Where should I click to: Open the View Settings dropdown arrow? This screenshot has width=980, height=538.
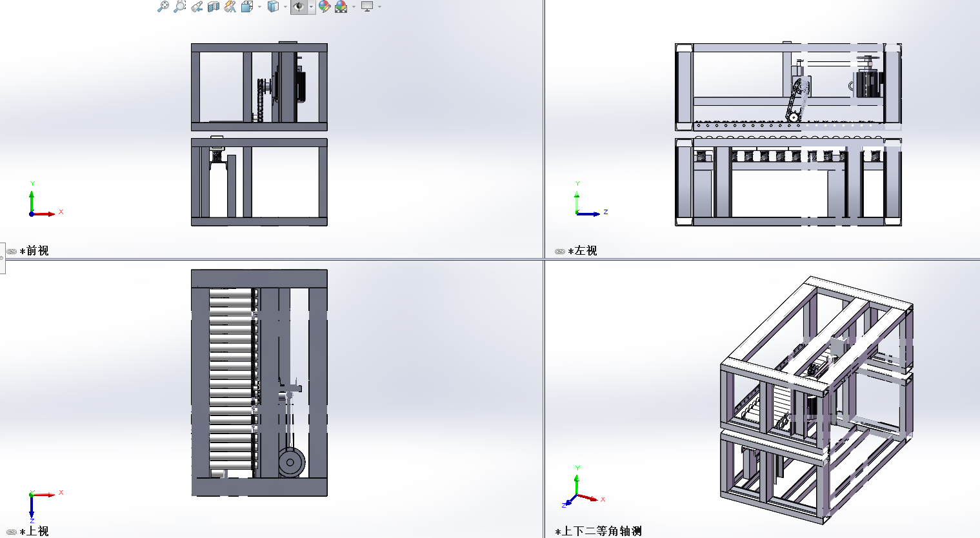click(x=379, y=7)
